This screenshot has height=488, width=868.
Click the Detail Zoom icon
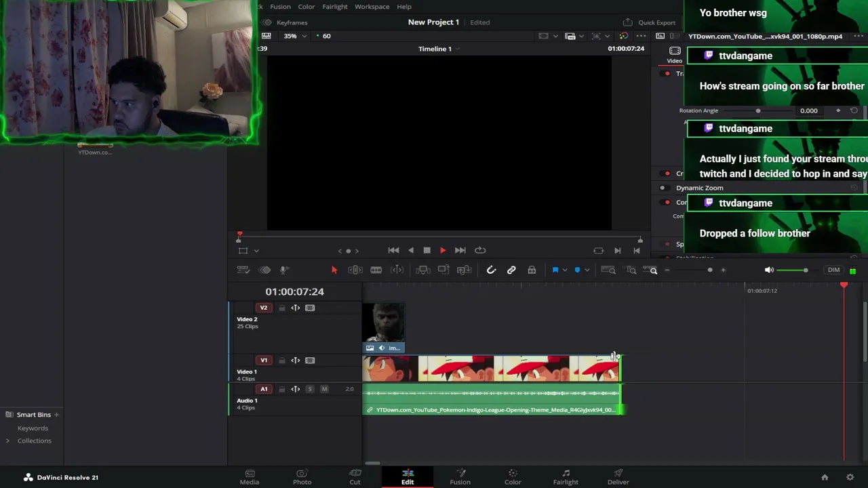[x=631, y=270]
